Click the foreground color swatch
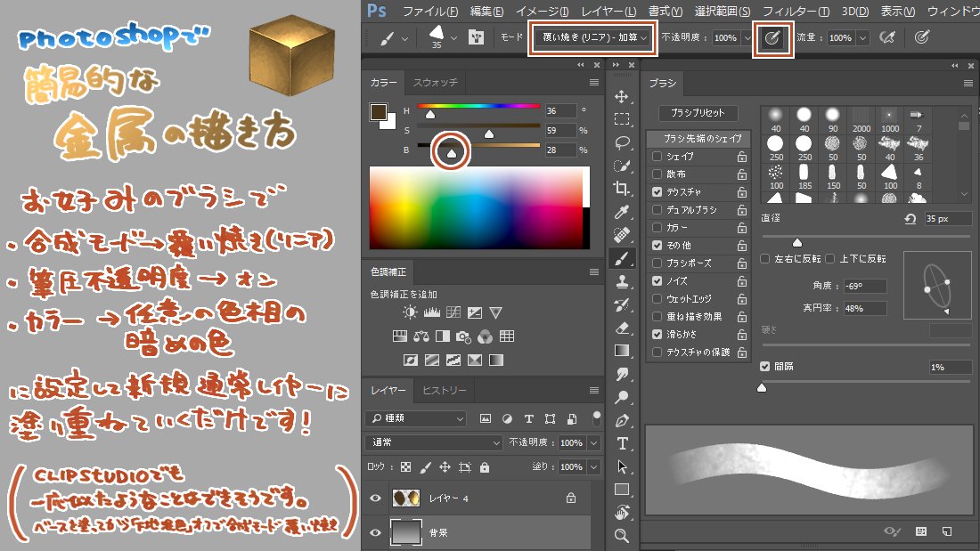980x551 pixels. [x=378, y=112]
